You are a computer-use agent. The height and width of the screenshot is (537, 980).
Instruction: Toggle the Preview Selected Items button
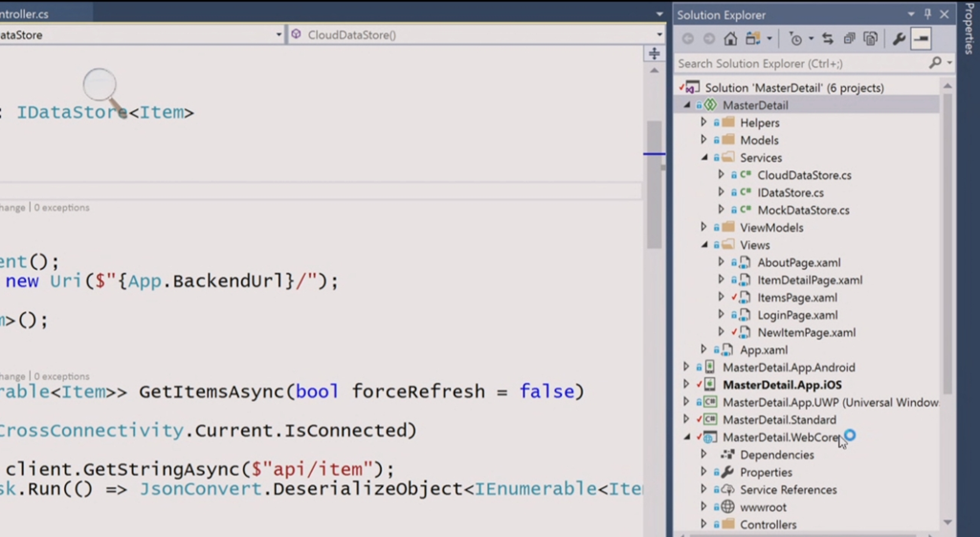(921, 39)
